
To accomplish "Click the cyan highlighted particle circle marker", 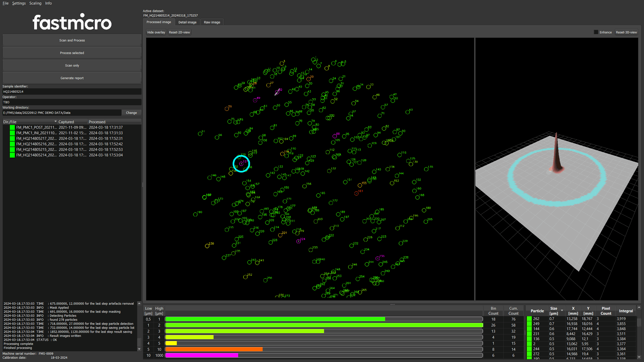I will (241, 164).
